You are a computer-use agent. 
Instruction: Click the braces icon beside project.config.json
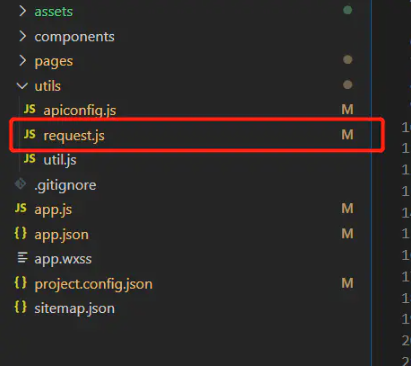20,282
